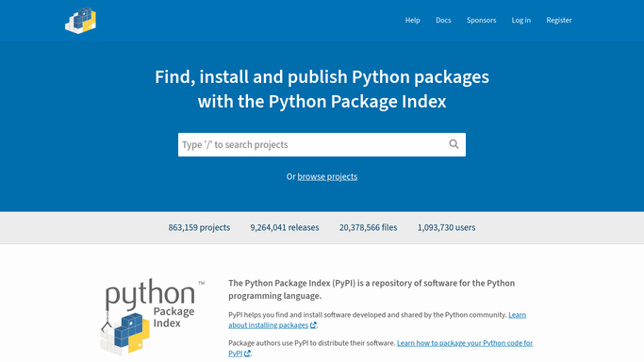Click the 1,093,730 users statistic
The image size is (644, 362).
point(446,227)
